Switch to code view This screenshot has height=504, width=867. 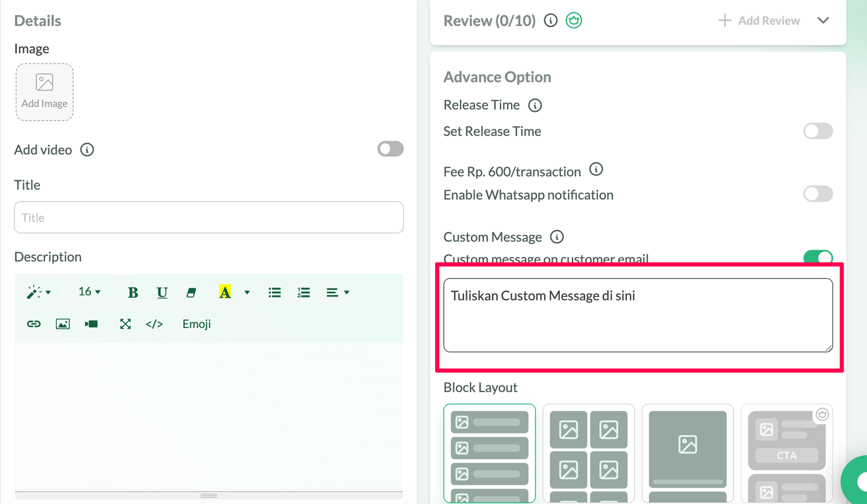pos(154,324)
